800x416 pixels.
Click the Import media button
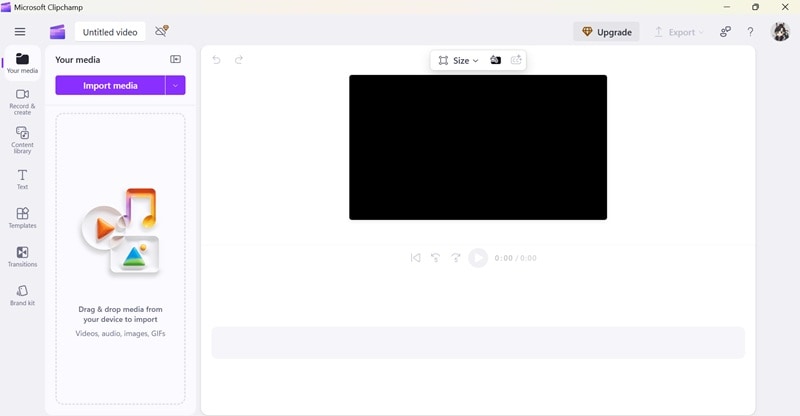(x=110, y=85)
